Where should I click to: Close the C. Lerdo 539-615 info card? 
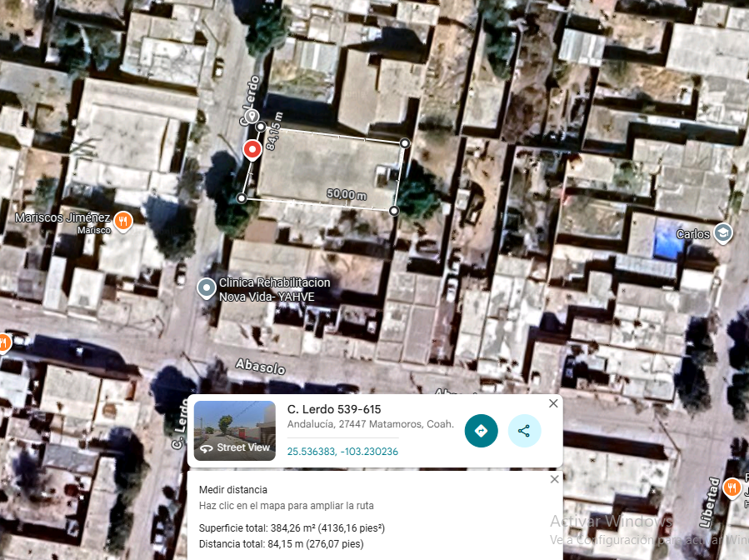coord(553,403)
